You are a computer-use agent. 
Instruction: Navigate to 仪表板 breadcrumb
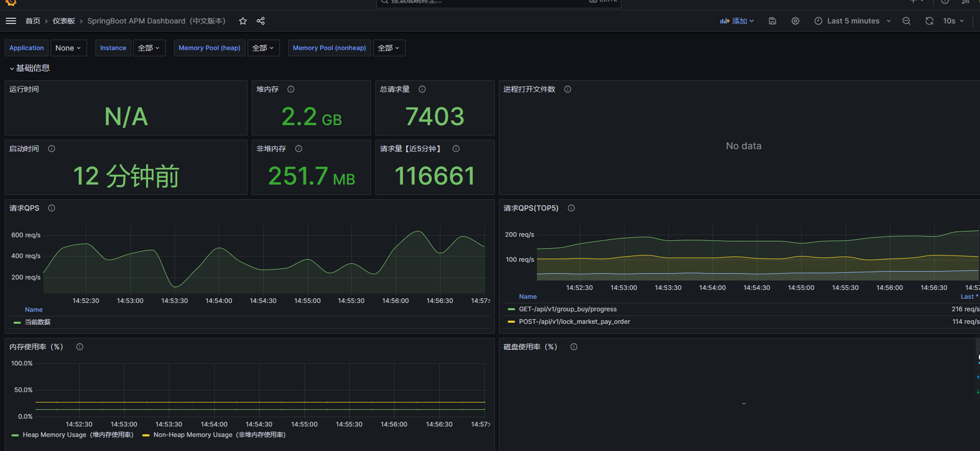coord(64,21)
